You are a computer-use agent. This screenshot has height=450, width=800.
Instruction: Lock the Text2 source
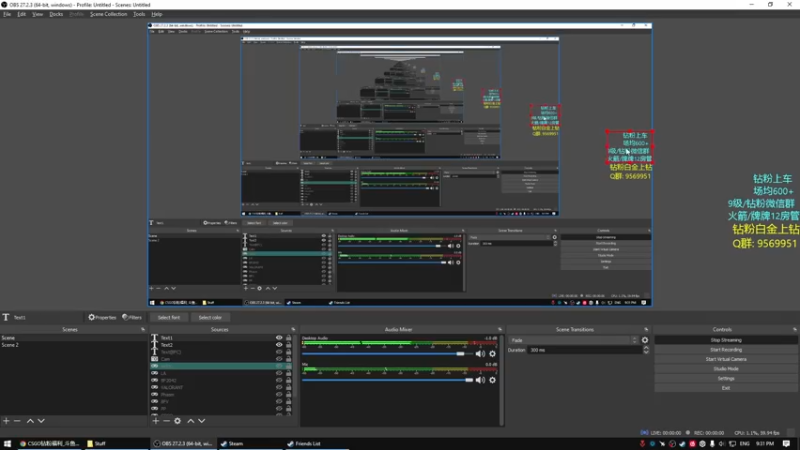click(x=289, y=345)
